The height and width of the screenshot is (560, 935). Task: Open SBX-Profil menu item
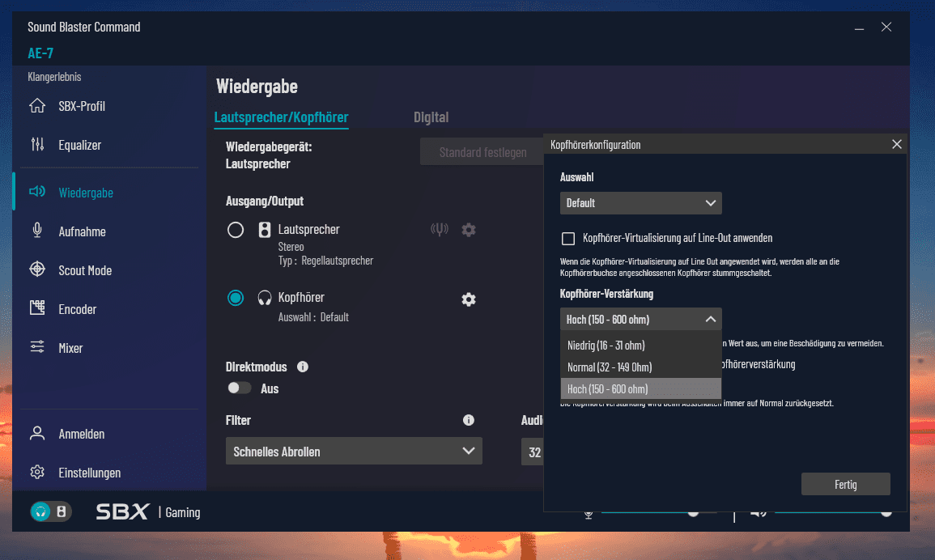[x=82, y=106]
